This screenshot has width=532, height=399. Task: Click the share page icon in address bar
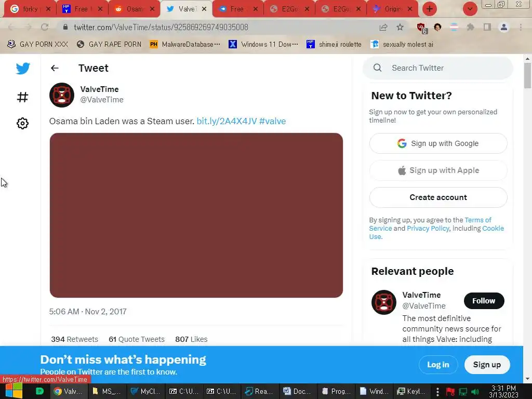click(383, 27)
